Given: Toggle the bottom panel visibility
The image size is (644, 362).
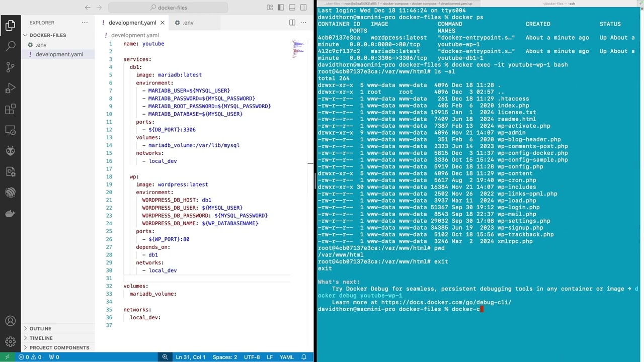Looking at the screenshot, I should (292, 8).
